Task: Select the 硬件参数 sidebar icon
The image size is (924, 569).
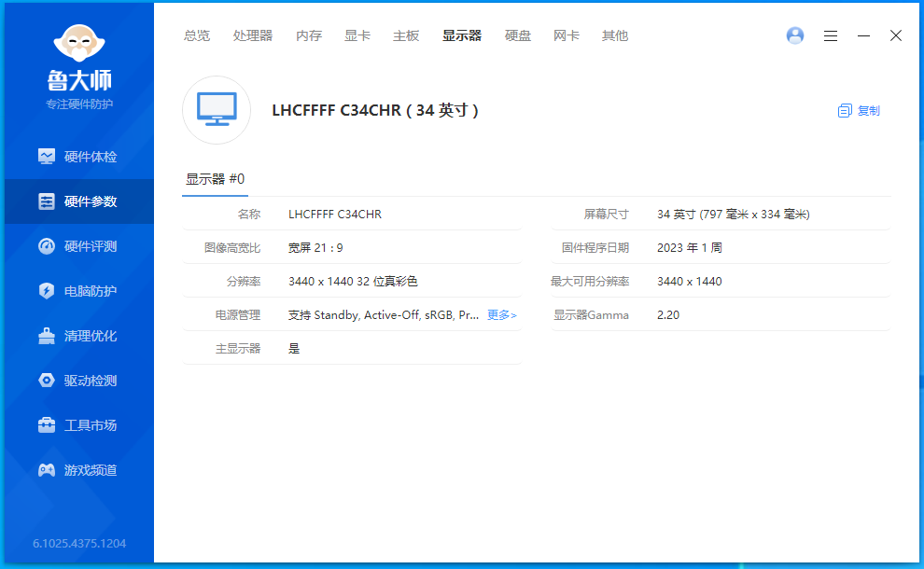Action: pyautogui.click(x=46, y=201)
